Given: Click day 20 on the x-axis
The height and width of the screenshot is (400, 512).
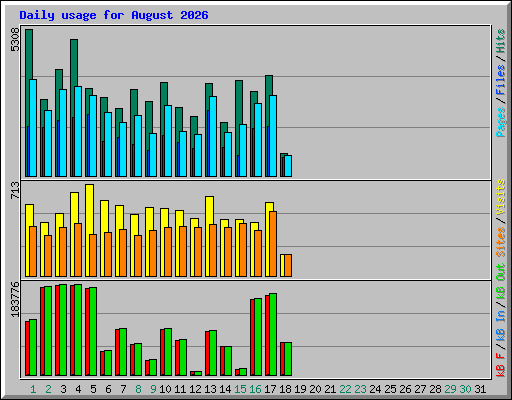Looking at the screenshot, I should (x=315, y=389).
